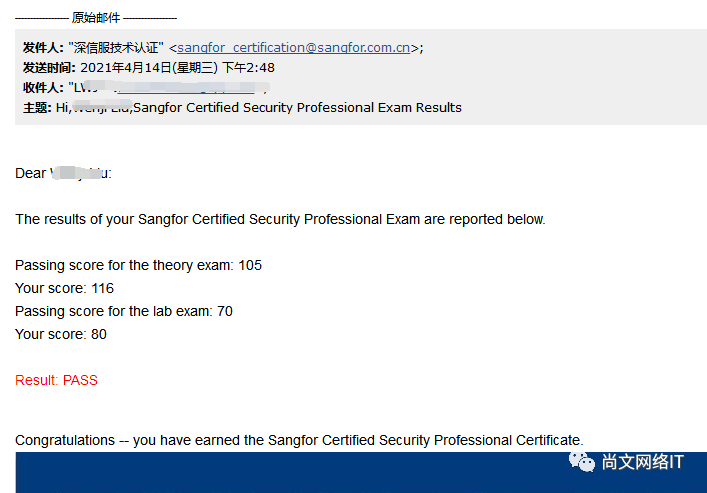
Task: Click the WeChat logo icon in watermark
Action: click(581, 461)
